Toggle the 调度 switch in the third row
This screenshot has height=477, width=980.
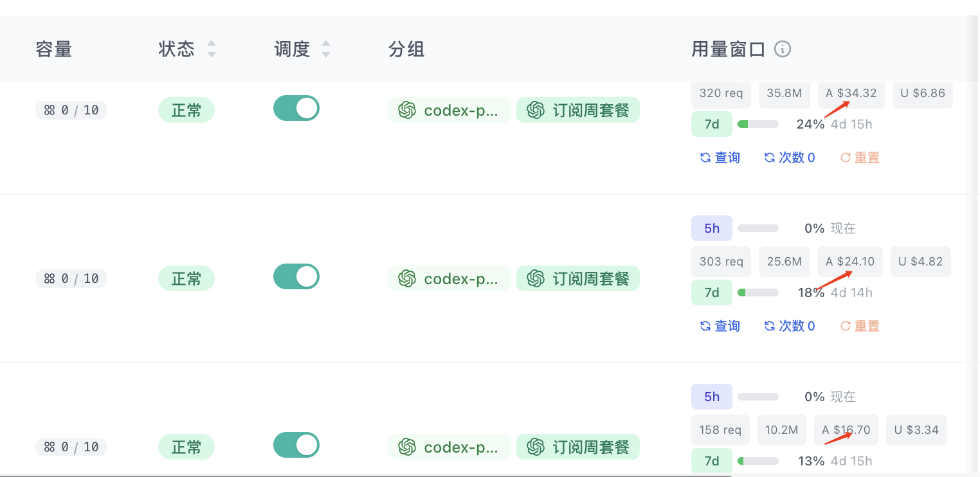(x=296, y=445)
